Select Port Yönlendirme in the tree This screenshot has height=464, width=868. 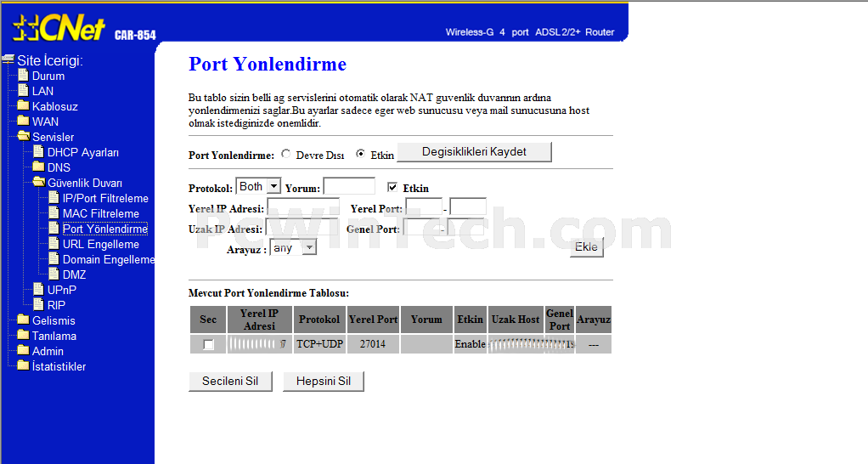[x=104, y=229]
